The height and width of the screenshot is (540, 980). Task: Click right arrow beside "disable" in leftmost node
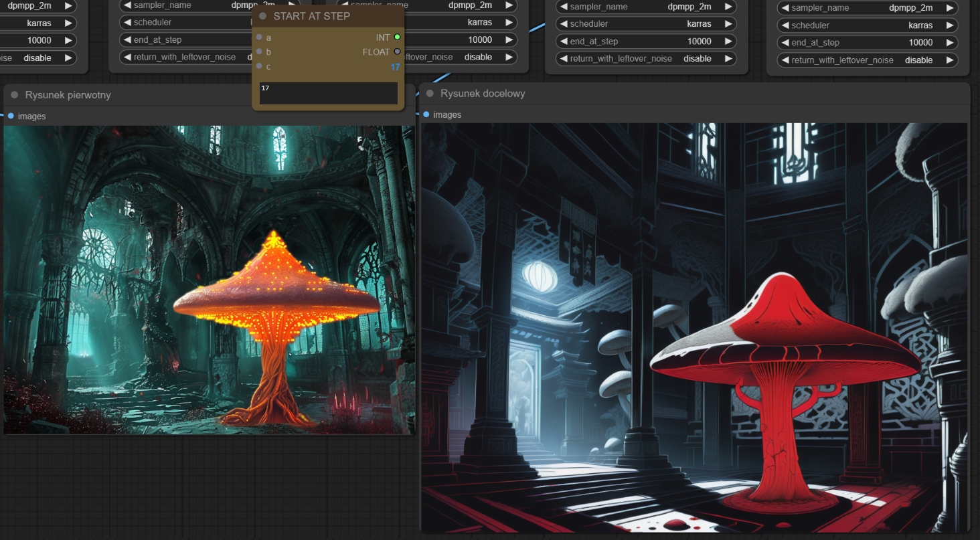click(68, 58)
